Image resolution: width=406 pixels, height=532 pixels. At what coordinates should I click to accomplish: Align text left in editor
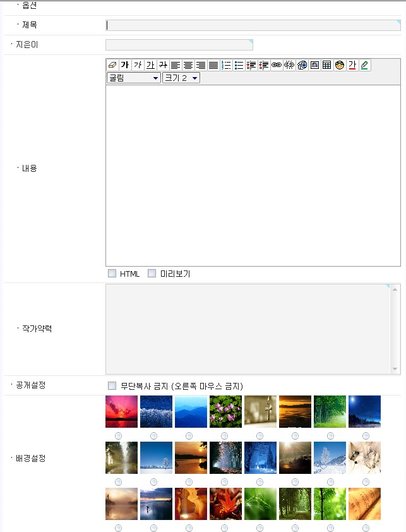(x=176, y=65)
